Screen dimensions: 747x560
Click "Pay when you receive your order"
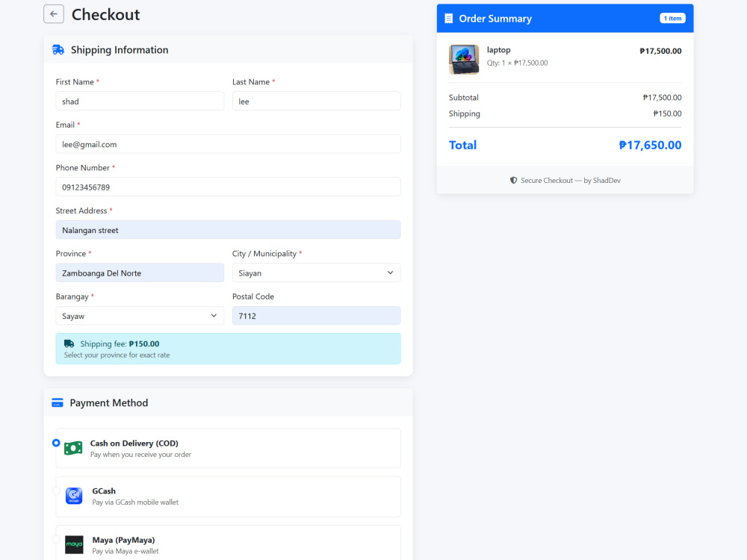click(x=140, y=455)
